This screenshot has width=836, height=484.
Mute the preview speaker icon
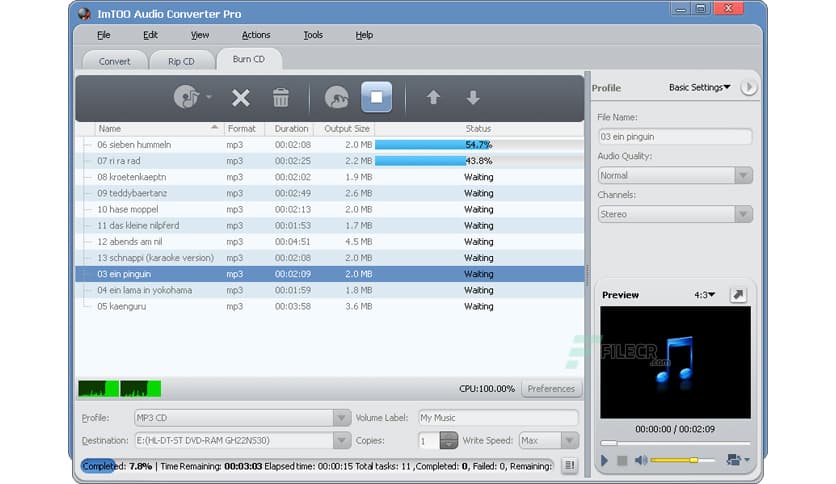[641, 460]
